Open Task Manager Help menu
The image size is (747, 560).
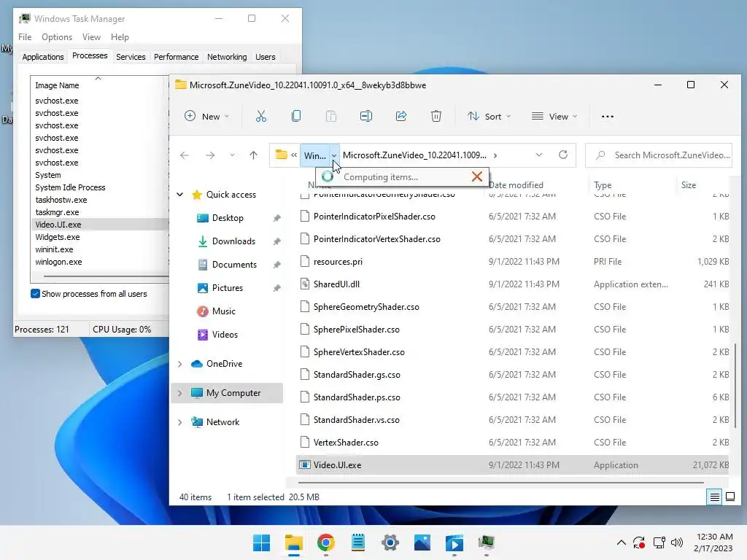coord(120,37)
